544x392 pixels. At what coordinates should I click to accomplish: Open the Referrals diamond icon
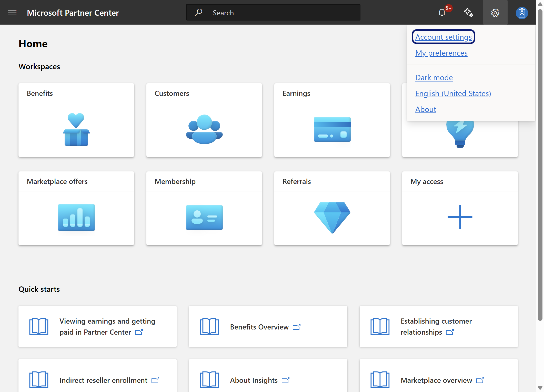[332, 218]
